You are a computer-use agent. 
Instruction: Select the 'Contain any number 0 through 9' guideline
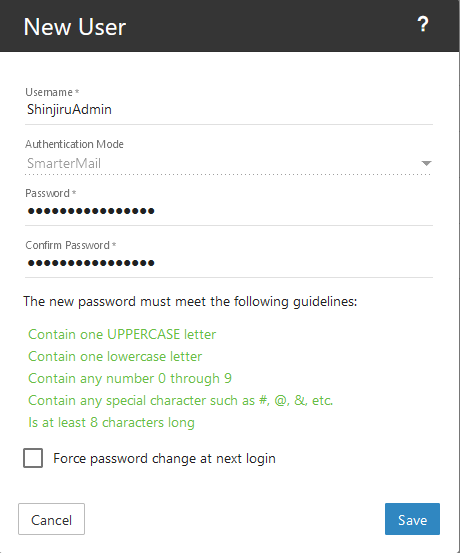pyautogui.click(x=130, y=378)
